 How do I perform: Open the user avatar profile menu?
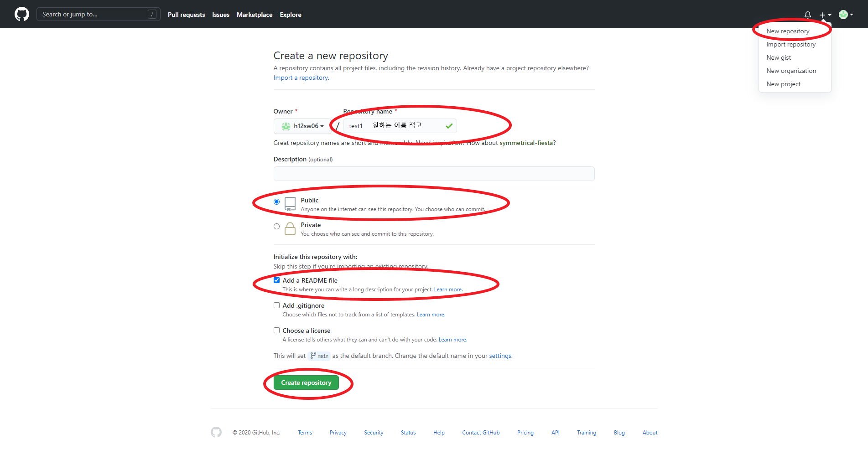pos(846,15)
